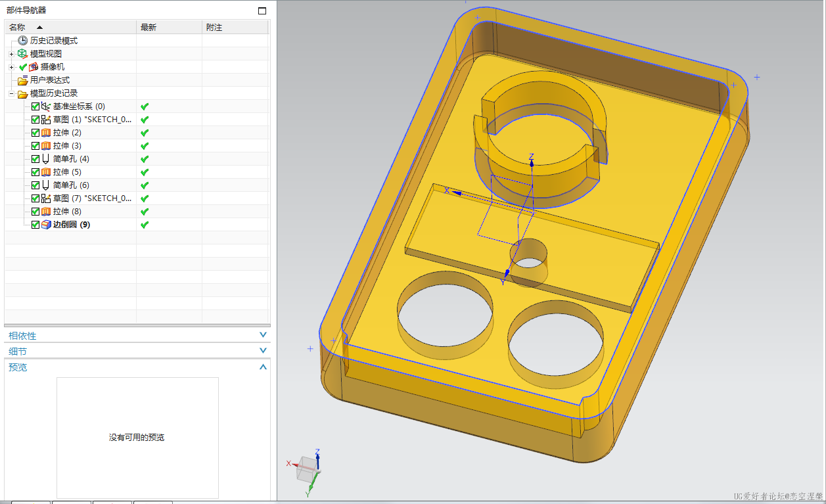Click the status checkmark for 拉伸 (5)

click(x=145, y=172)
